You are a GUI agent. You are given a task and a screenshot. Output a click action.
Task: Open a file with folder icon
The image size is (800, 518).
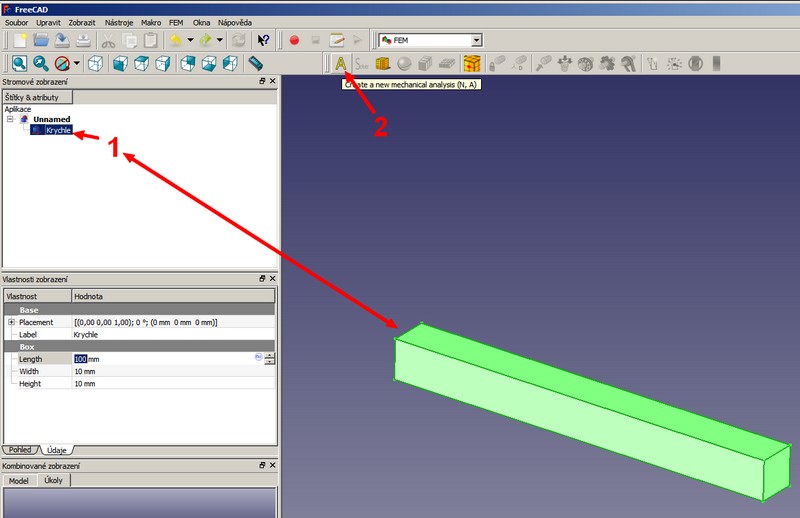pos(41,40)
